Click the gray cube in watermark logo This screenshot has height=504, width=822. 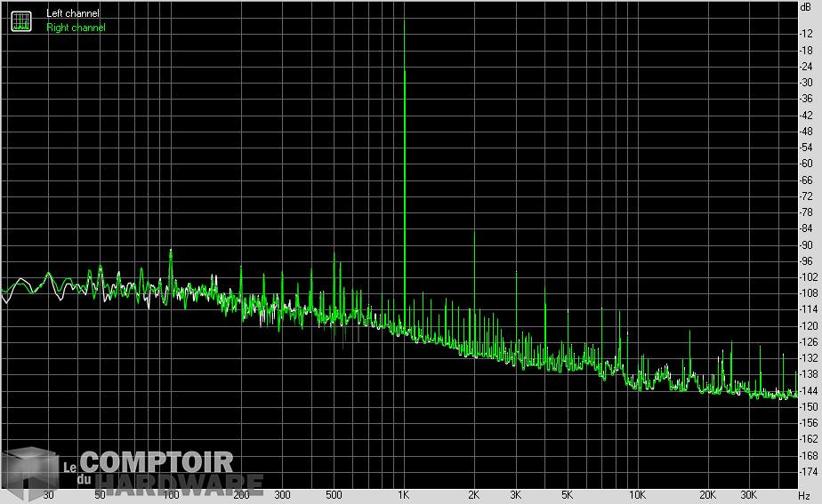tap(30, 473)
